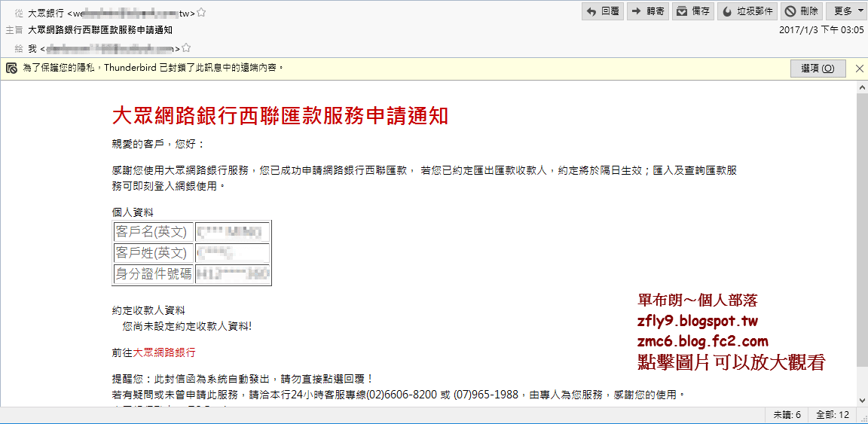The width and height of the screenshot is (868, 424).
Task: Open the 更多 actions dropdown
Action: (846, 11)
